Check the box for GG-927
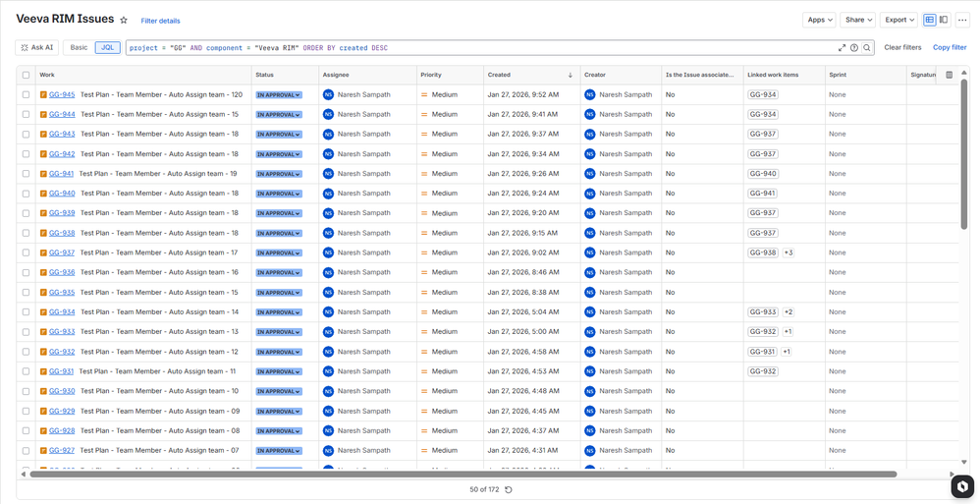 26,451
